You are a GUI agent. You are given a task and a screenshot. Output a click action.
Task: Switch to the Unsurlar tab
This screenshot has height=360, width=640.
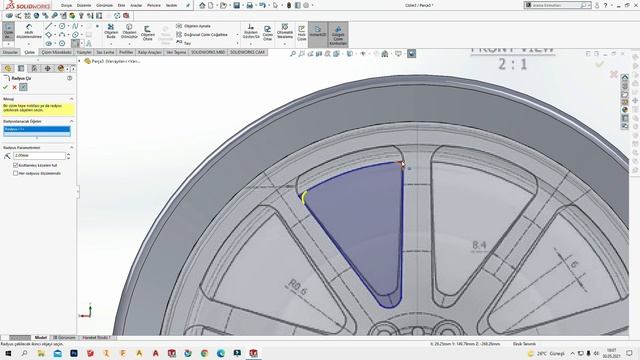tap(10, 52)
